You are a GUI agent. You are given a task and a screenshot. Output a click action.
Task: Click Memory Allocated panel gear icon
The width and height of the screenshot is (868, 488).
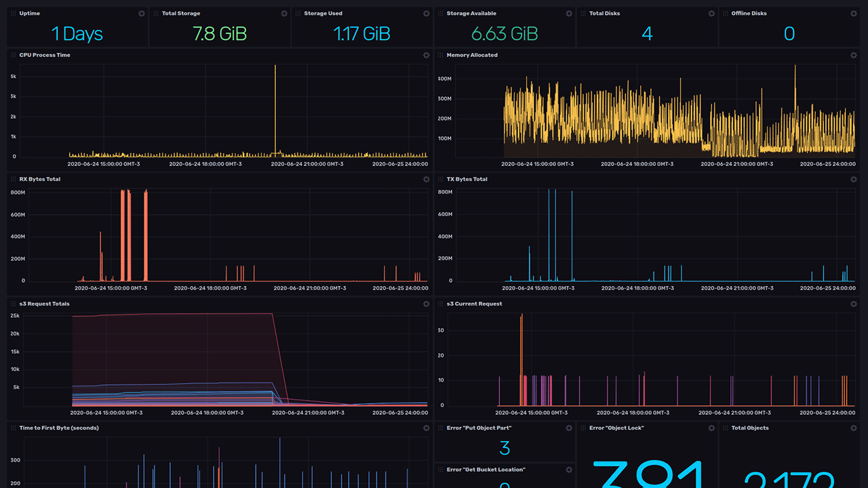point(854,56)
